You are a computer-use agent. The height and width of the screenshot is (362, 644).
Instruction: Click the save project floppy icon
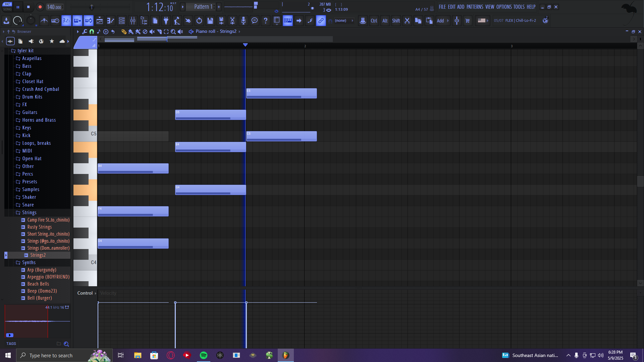(x=210, y=21)
